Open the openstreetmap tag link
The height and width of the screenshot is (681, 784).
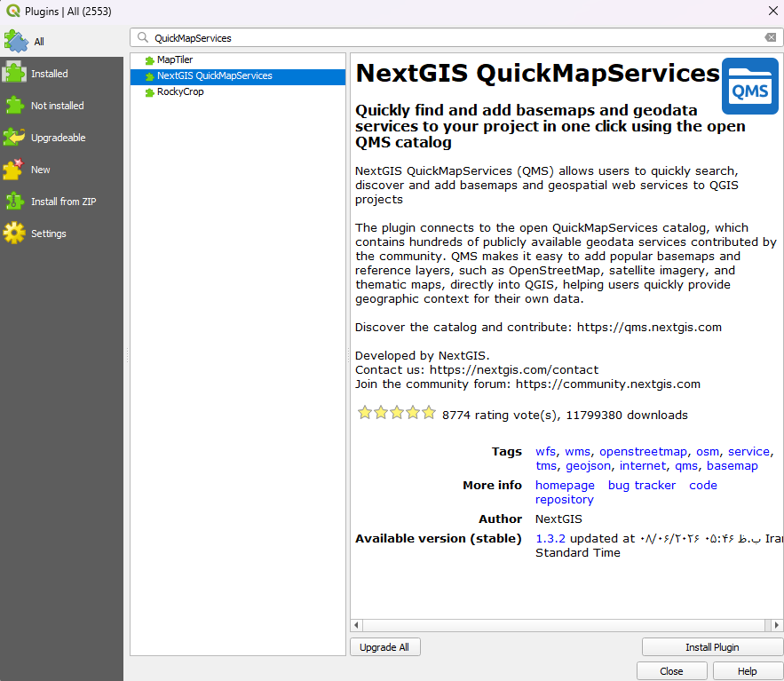tap(643, 452)
